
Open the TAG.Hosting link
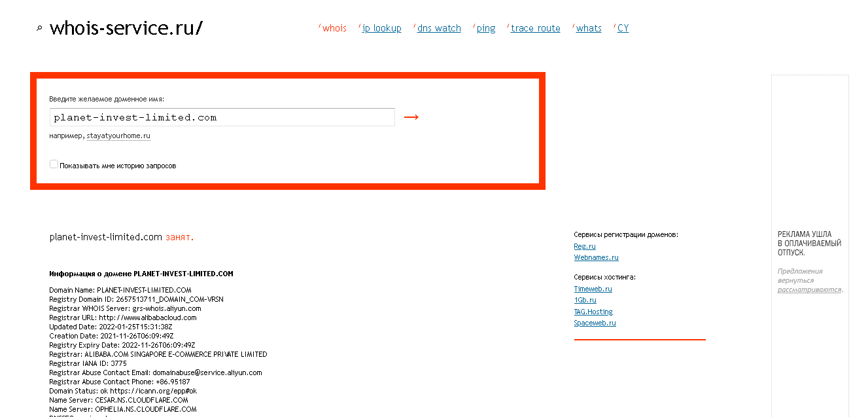[x=593, y=312]
